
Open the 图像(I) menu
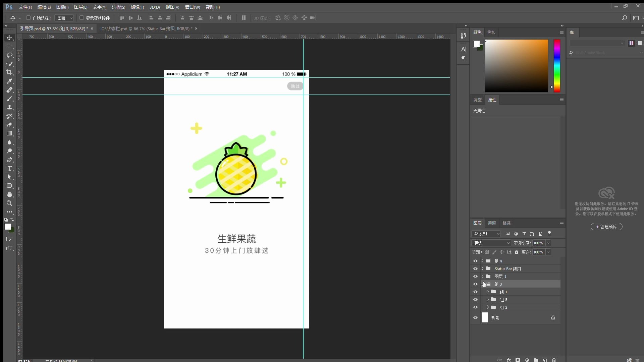point(62,7)
